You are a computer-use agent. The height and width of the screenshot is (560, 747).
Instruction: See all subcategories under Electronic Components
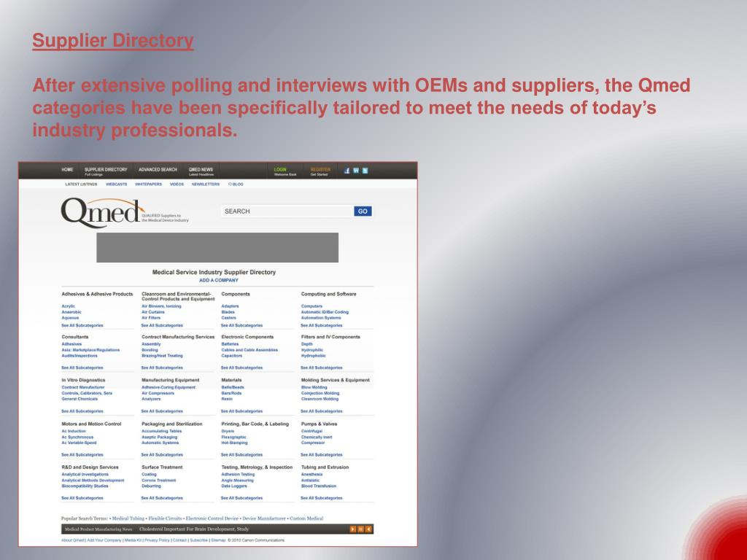(242, 368)
